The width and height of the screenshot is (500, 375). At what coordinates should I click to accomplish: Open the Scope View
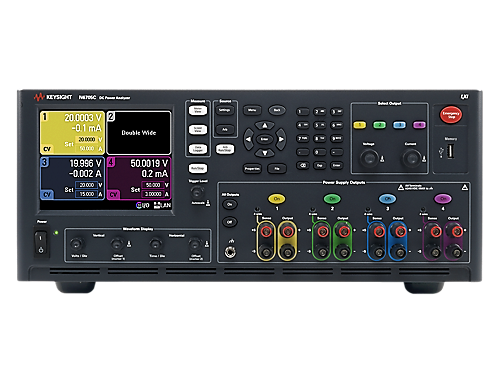(x=198, y=129)
